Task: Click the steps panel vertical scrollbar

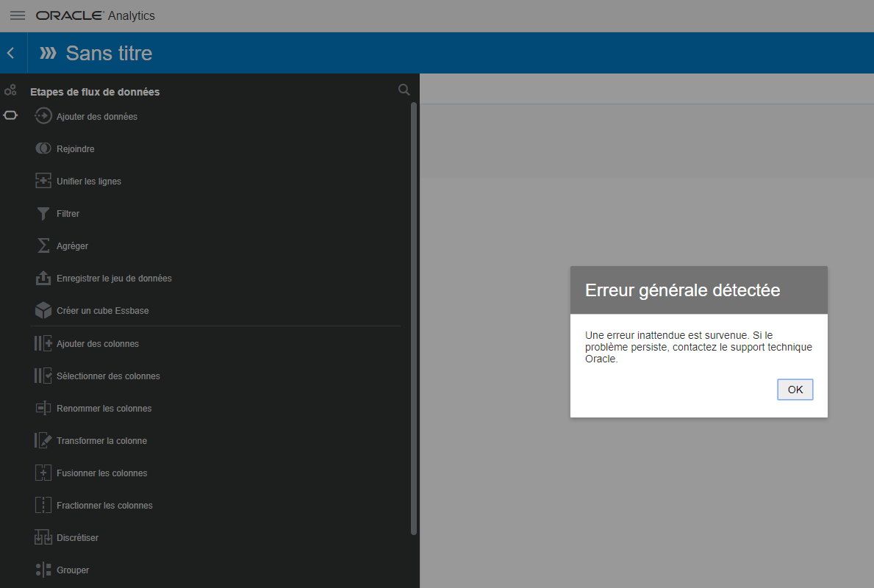Action: pyautogui.click(x=414, y=318)
